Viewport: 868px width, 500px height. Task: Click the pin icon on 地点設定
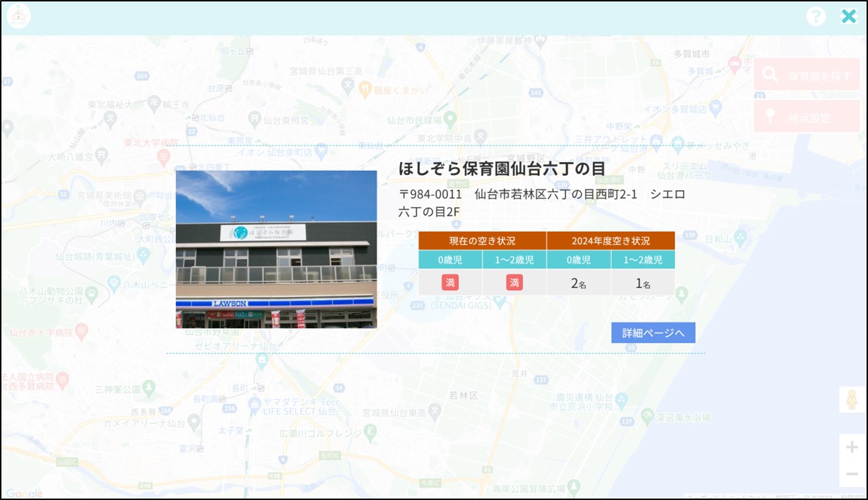(770, 116)
